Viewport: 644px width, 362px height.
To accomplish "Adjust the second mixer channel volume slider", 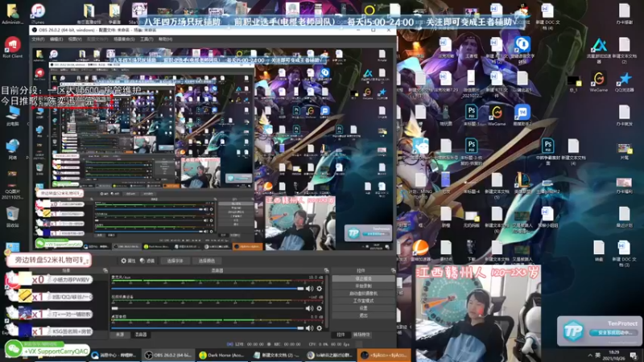I will (x=208, y=308).
